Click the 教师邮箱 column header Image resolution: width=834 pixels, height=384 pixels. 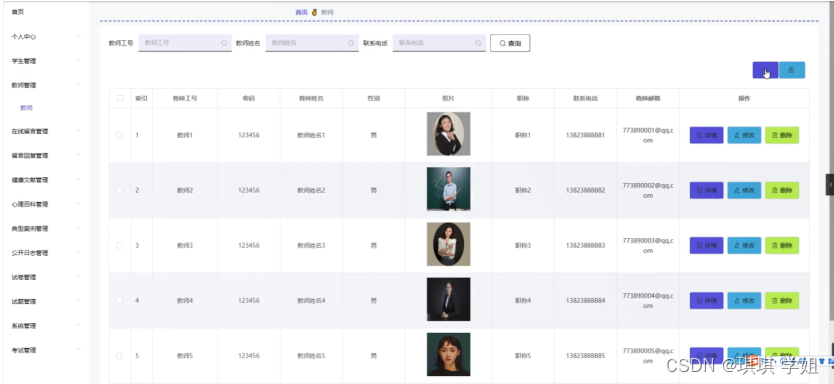click(648, 98)
